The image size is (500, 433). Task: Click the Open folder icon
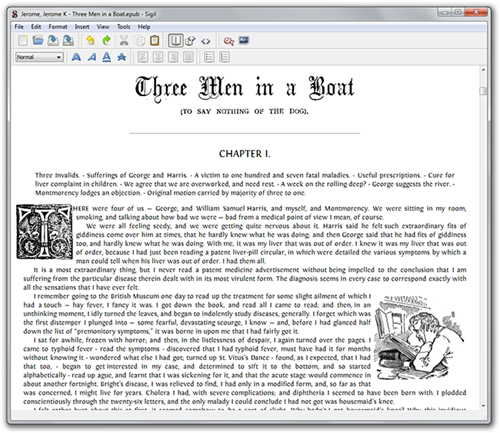click(38, 41)
